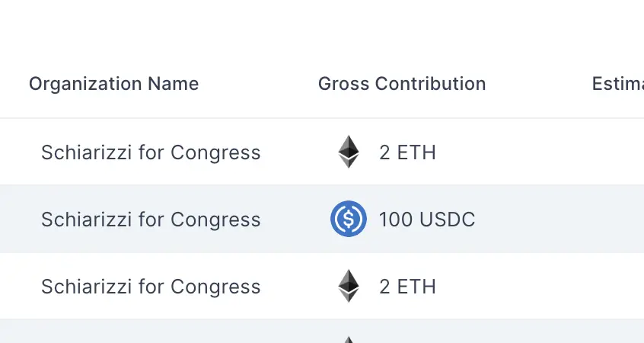This screenshot has height=343, width=644.
Task: Sort by Organization Name column header
Action: [x=113, y=84]
